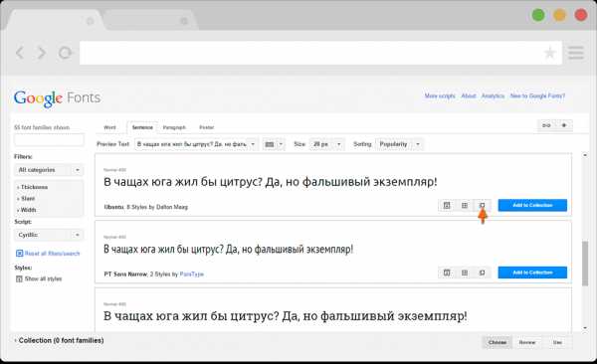Reload the page with the refresh icon
The image size is (597, 364).
click(65, 53)
